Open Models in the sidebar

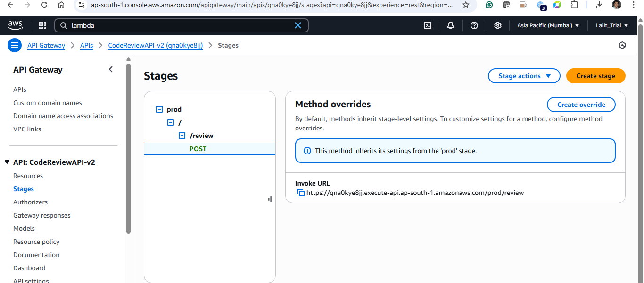24,228
